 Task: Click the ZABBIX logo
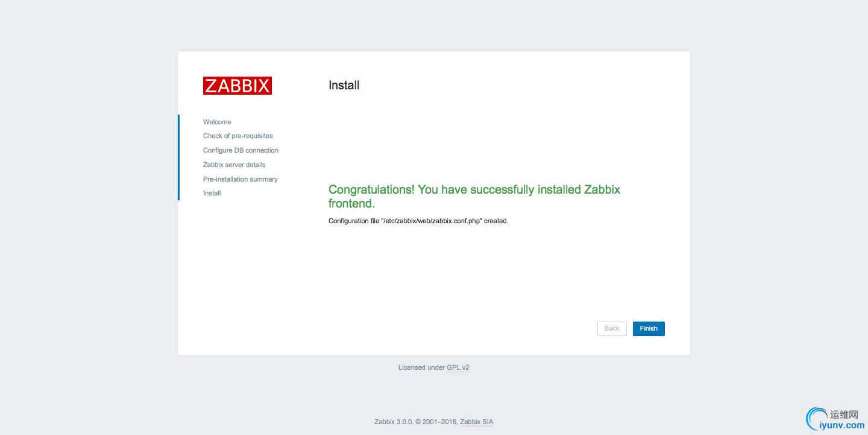point(237,86)
